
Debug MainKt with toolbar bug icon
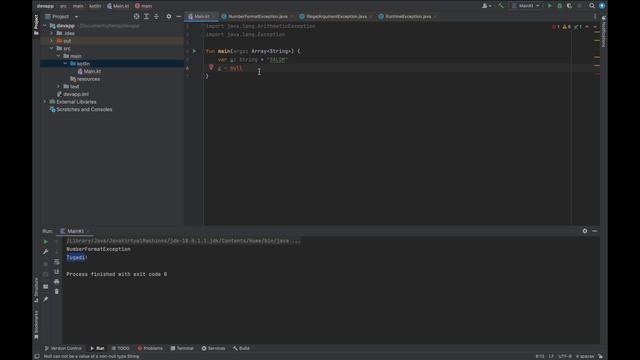(560, 6)
